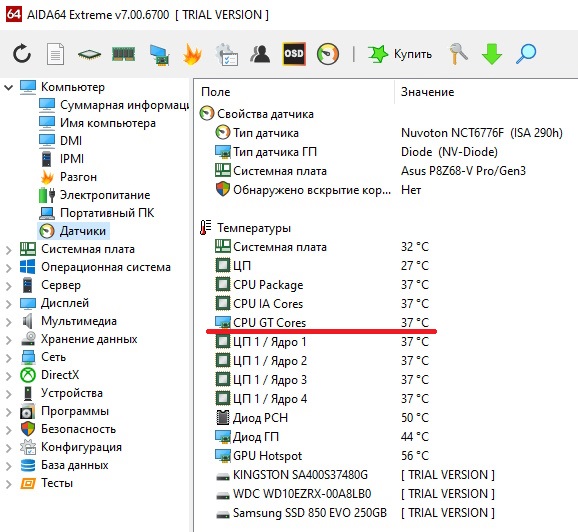Open the memory module toolbar icon
This screenshot has height=532, width=578.
(x=123, y=54)
